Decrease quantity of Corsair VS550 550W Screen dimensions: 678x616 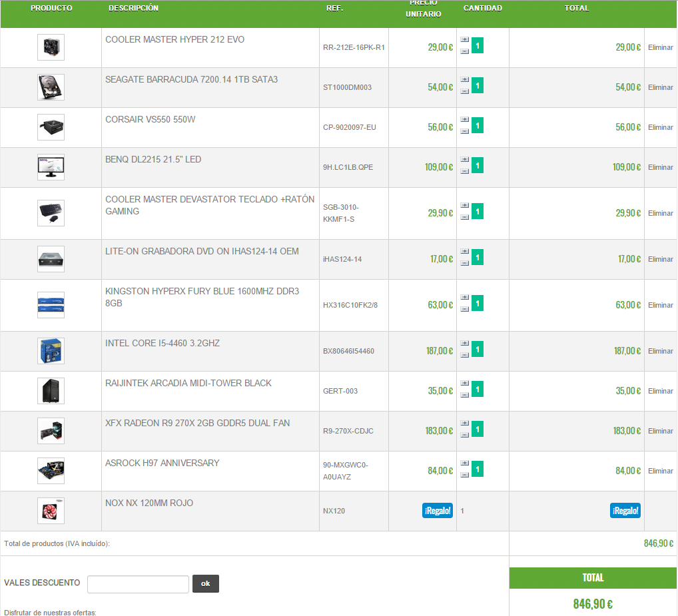[x=464, y=131]
